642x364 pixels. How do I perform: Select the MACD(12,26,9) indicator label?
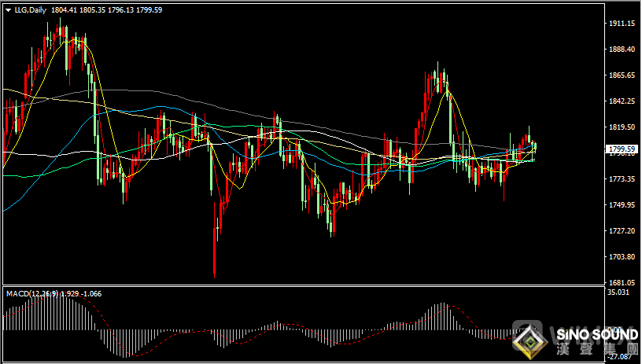click(30, 293)
